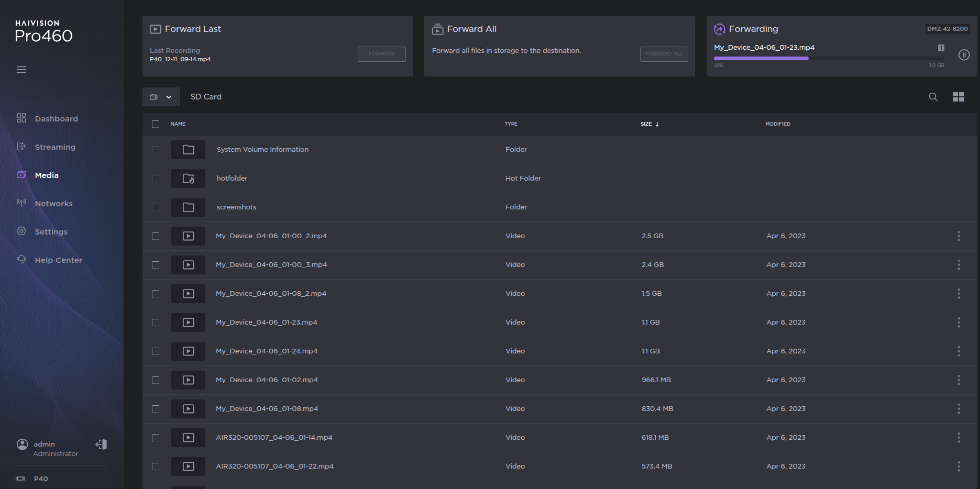Click the screenshots folder icon

[x=188, y=207]
